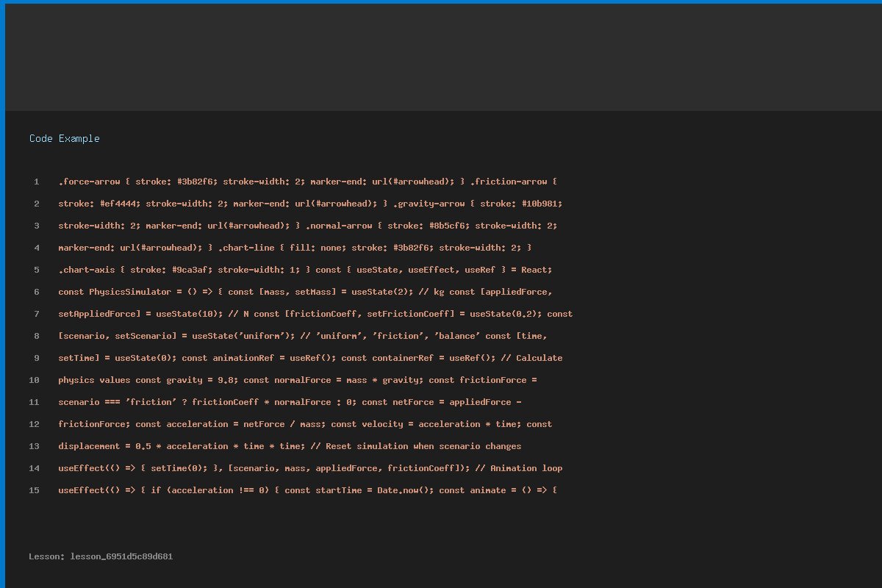Place cursor on line starting "setAppliedForce]"

pos(315,314)
